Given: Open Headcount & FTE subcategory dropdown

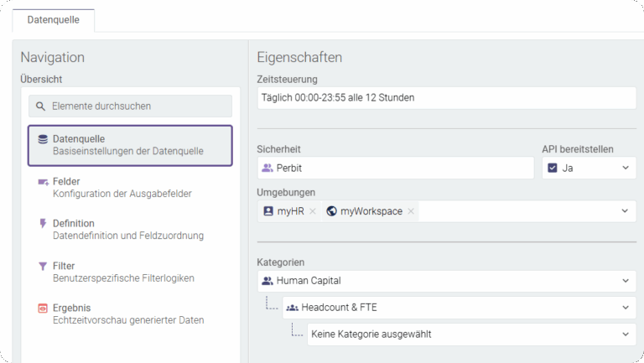Looking at the screenshot, I should [x=460, y=308].
